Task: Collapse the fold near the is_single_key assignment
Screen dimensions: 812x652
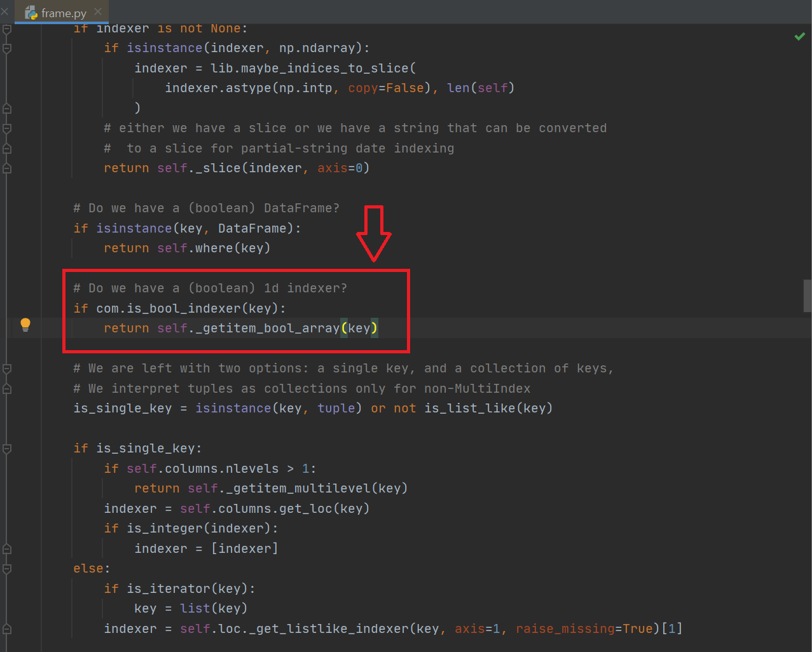Action: (6, 388)
